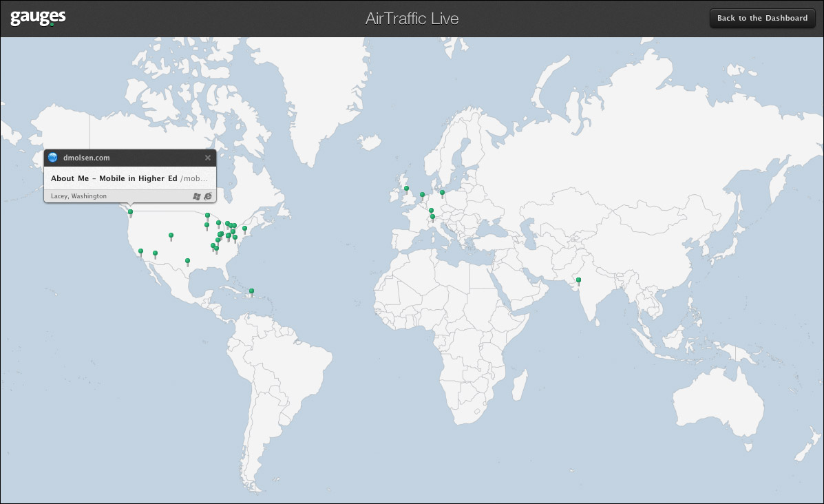The height and width of the screenshot is (504, 824).
Task: Click the Windows OS icon in popup
Action: coord(197,196)
